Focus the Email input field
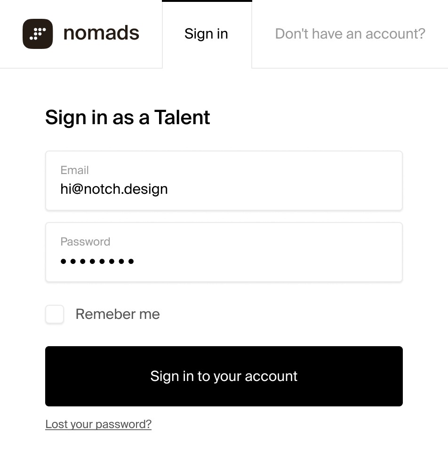 click(224, 181)
